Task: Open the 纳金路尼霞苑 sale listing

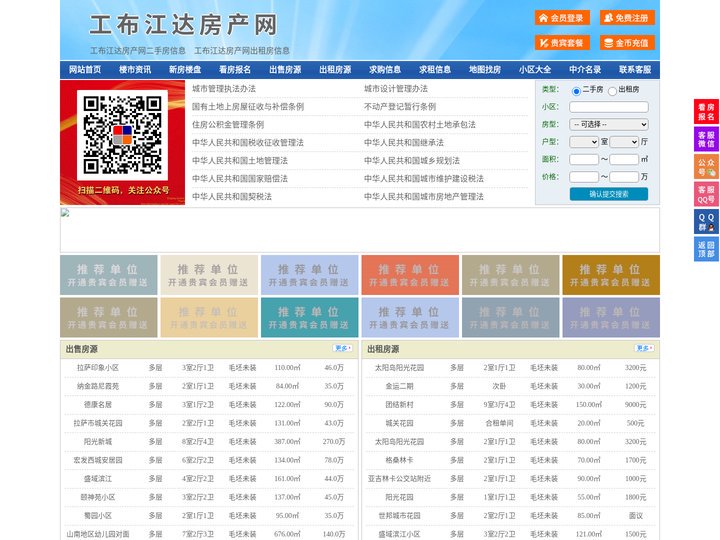Action: (98, 386)
